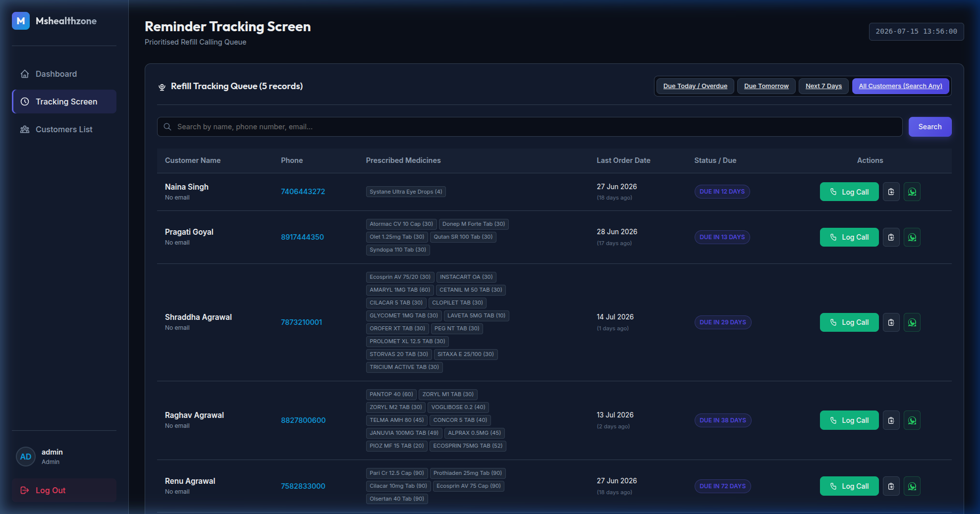Click the DUE IN 13 DAYS badge

pos(722,237)
